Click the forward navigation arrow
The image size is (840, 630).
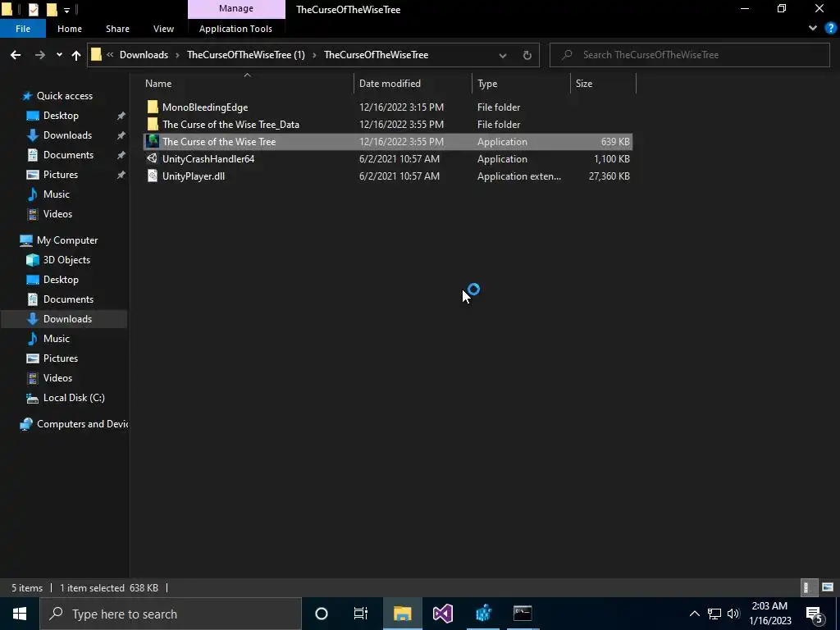tap(39, 55)
